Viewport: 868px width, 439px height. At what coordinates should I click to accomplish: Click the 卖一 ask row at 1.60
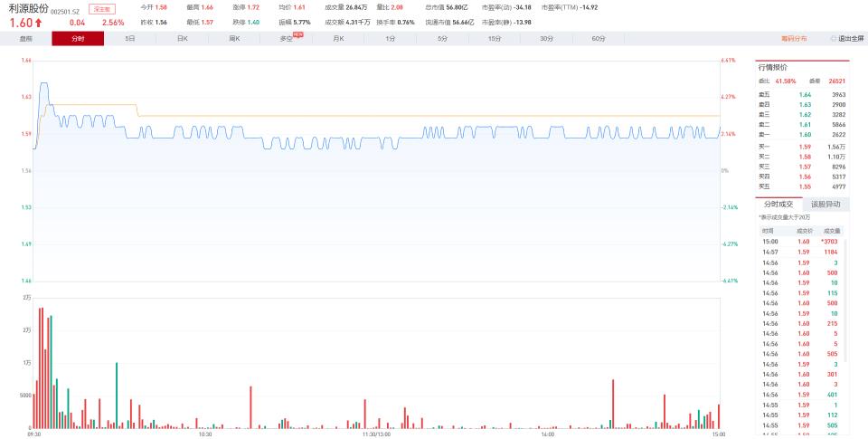tap(802, 135)
